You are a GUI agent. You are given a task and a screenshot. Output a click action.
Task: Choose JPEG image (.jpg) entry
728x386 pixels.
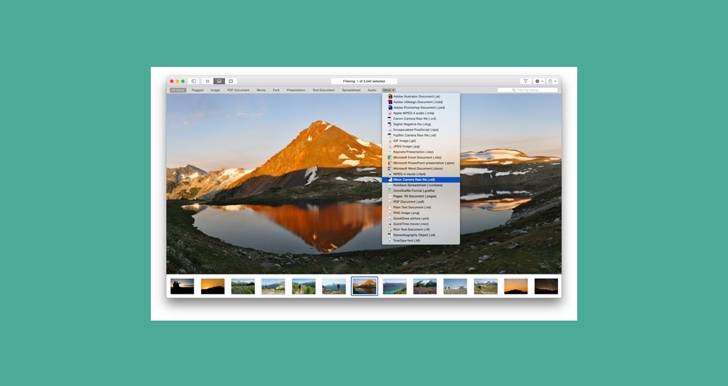[x=421, y=146]
